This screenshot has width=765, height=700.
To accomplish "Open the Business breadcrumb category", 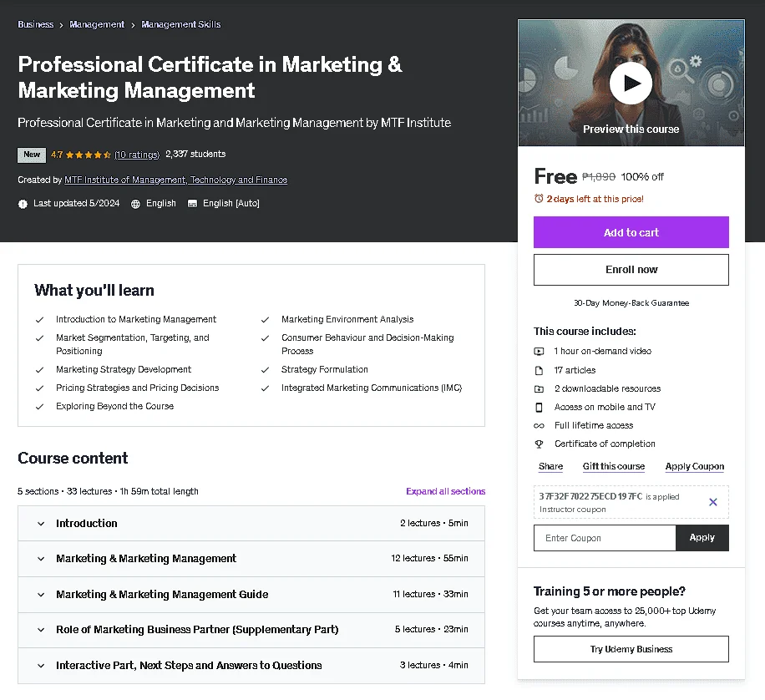I will tap(36, 24).
